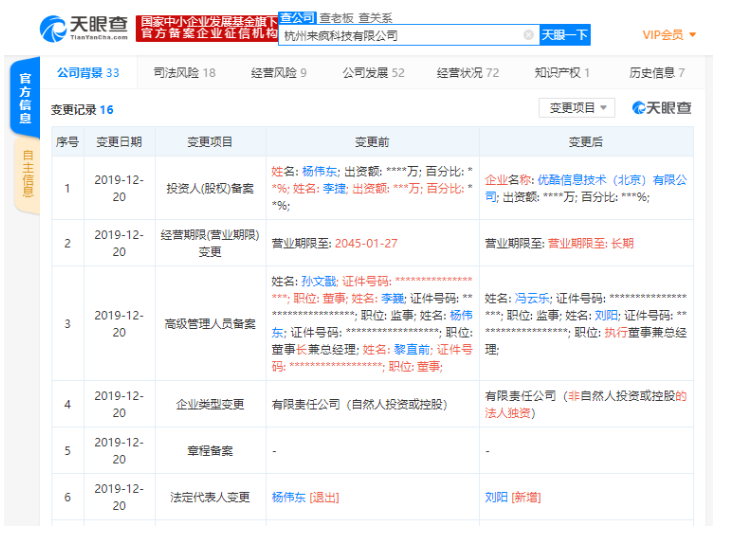Clear the search box with the X icon
Screen dimensions: 734x543
[x=528, y=35]
